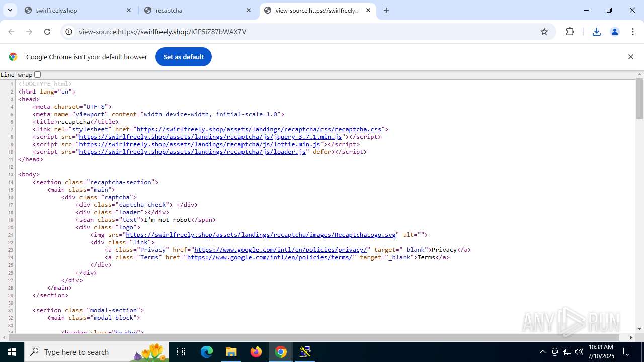644x362 pixels.
Task: Open the Extensions puzzle icon
Action: pyautogui.click(x=570, y=32)
